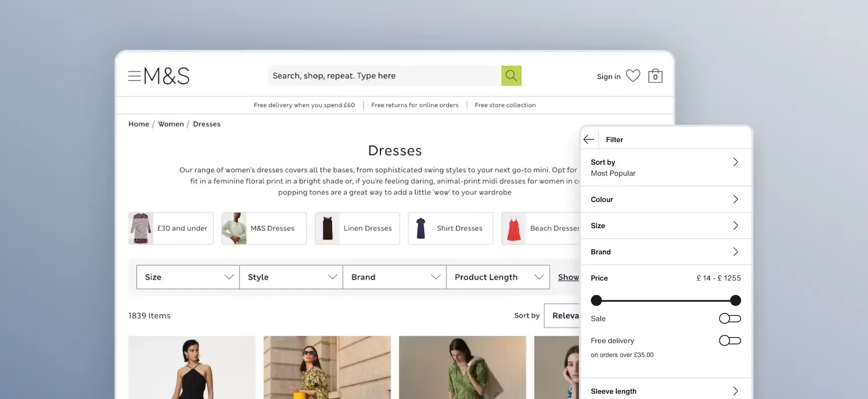The height and width of the screenshot is (399, 868).
Task: Open the hamburger menu icon
Action: click(134, 76)
